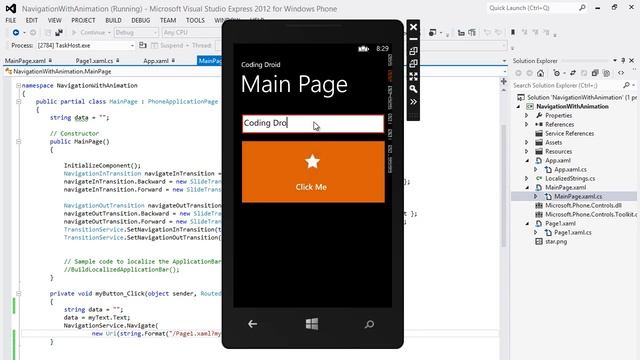
Task: Select Microsoft.Phone.Controls.dll file
Action: (x=583, y=205)
